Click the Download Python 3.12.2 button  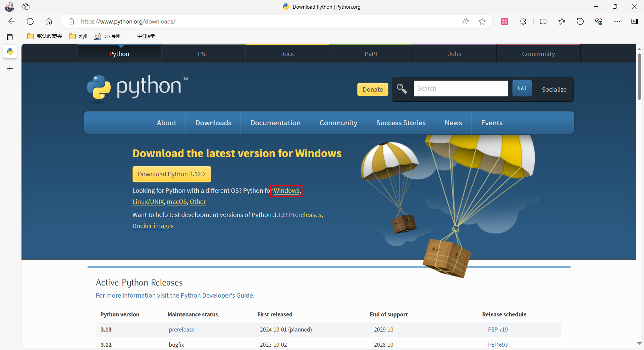tap(172, 174)
